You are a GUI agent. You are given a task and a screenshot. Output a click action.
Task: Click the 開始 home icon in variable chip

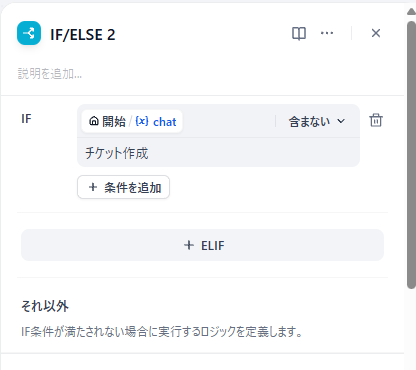[x=94, y=121]
